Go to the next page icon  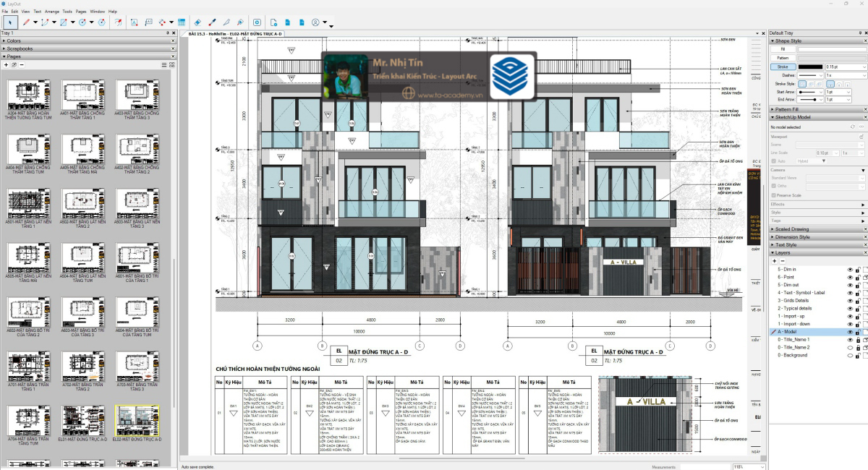[x=302, y=22]
